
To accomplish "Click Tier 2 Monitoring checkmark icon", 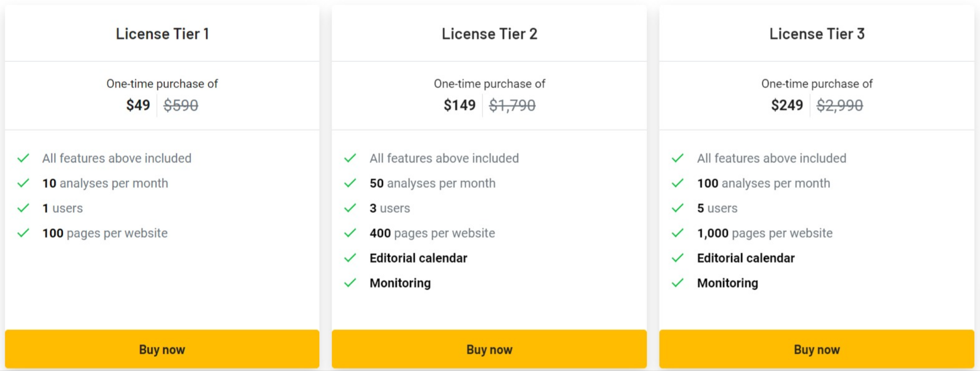I will pos(350,283).
